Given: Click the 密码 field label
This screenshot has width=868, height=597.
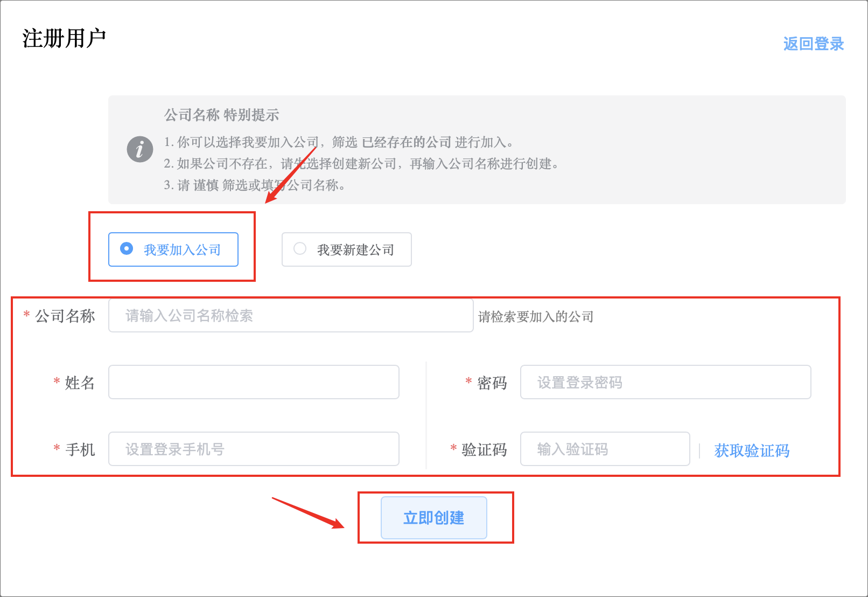Looking at the screenshot, I should [492, 383].
